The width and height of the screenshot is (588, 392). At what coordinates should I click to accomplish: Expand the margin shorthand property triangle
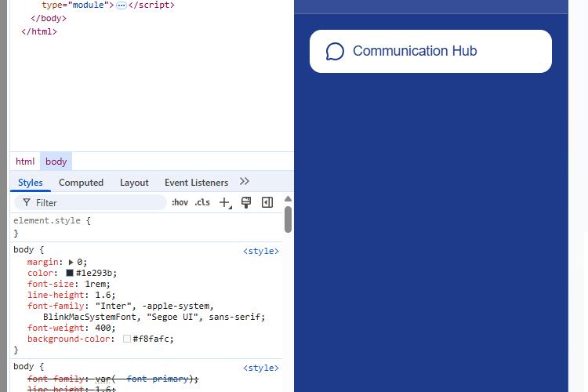pos(71,263)
